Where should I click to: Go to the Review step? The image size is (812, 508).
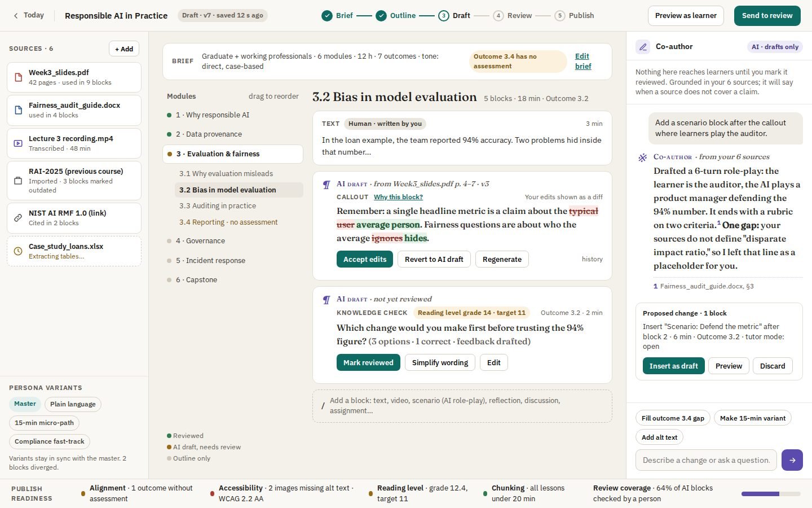click(513, 16)
